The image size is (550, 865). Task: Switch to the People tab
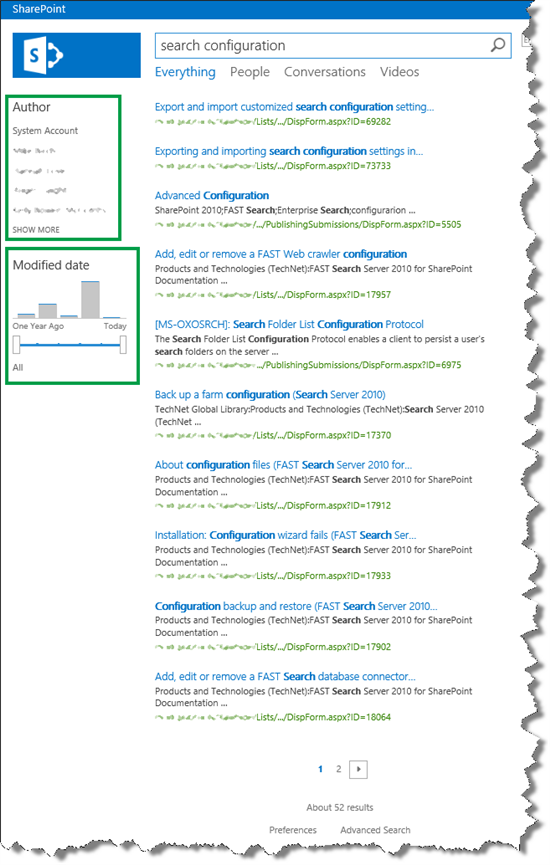(250, 72)
